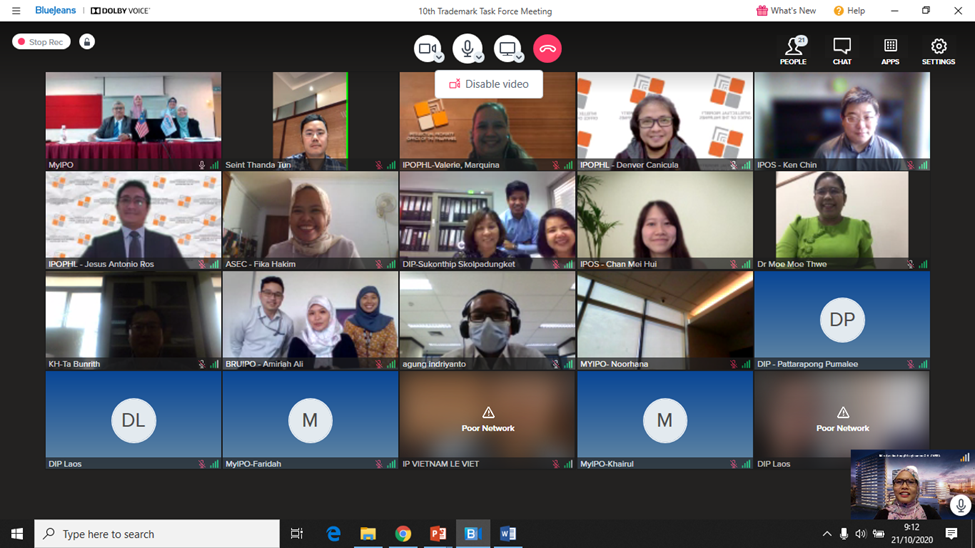
Task: Select the ASEC - Fika Hakim video tile
Action: click(310, 220)
